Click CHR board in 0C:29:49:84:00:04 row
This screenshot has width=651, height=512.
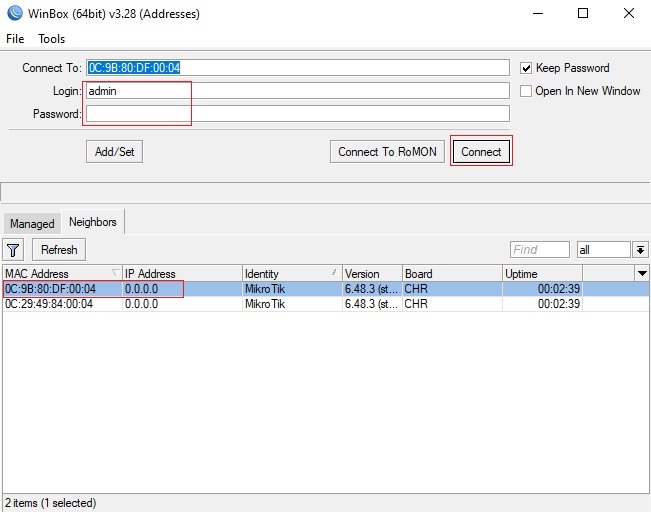point(416,304)
